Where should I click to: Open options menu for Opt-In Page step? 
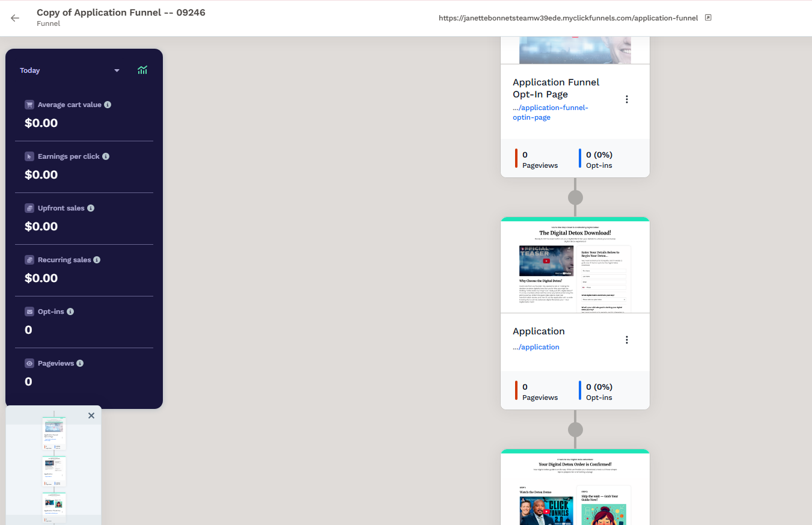[627, 99]
